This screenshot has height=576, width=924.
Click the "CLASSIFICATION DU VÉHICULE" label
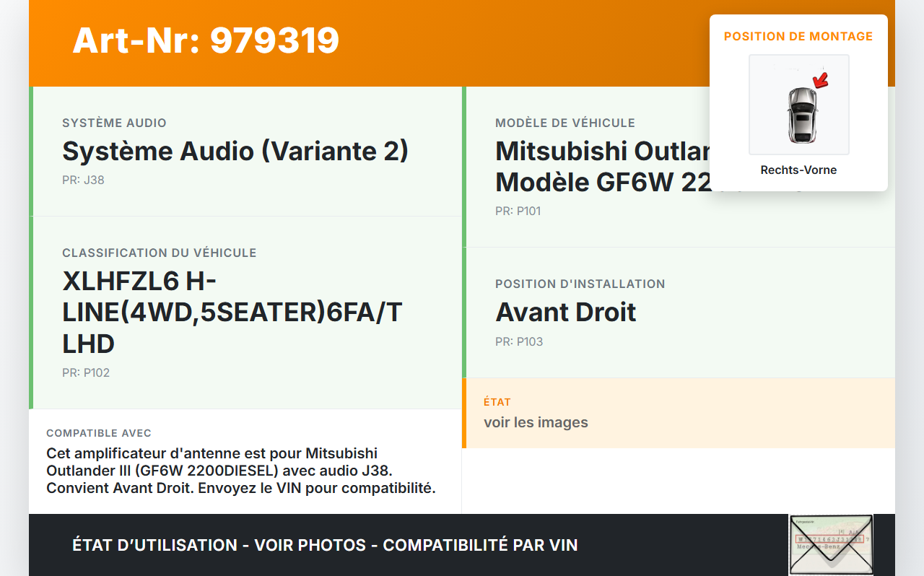(x=160, y=253)
